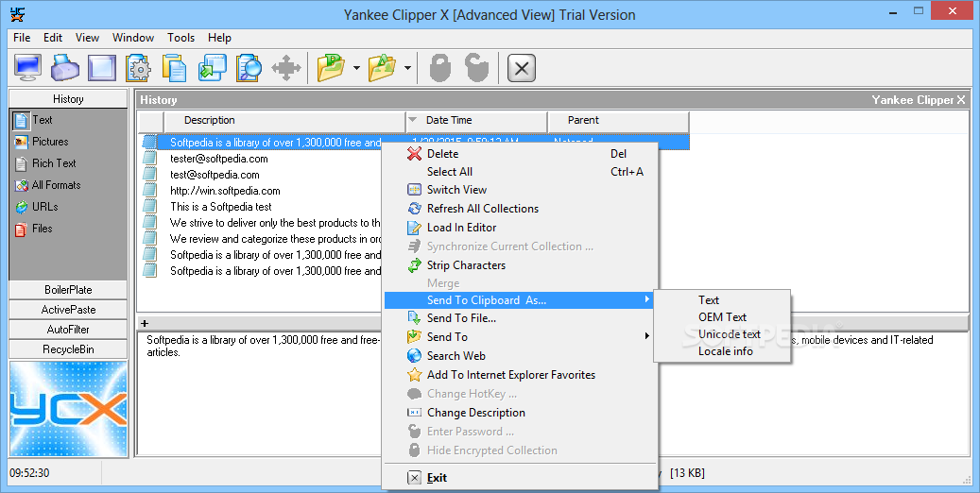980x493 pixels.
Task: Click the Date Time column sort arrow
Action: coord(412,119)
